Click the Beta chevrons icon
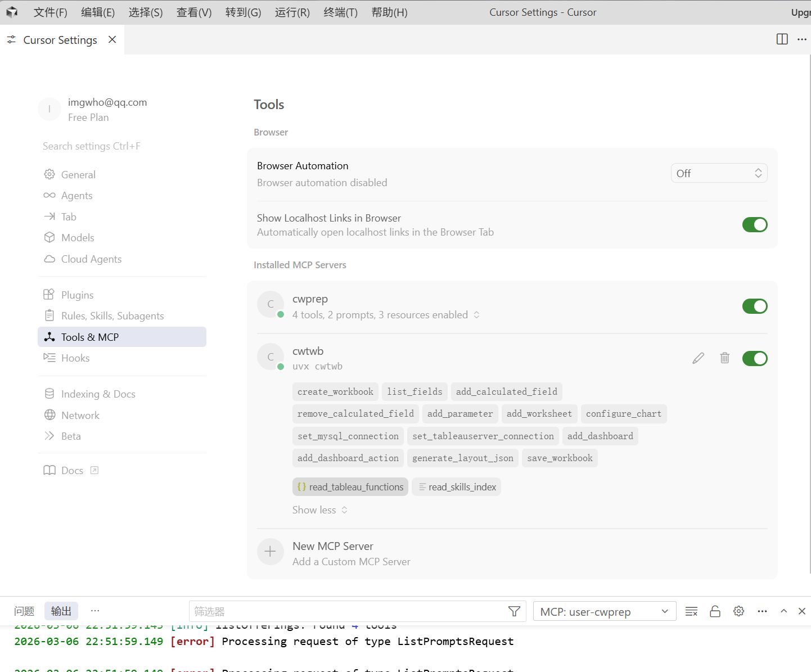Screen dimensions: 811x672 point(49,436)
